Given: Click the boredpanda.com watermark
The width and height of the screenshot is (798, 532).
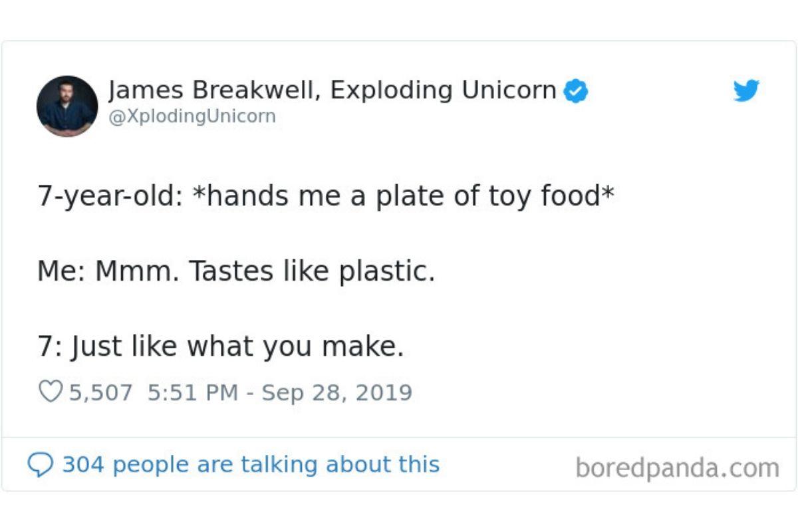Looking at the screenshot, I should point(677,467).
